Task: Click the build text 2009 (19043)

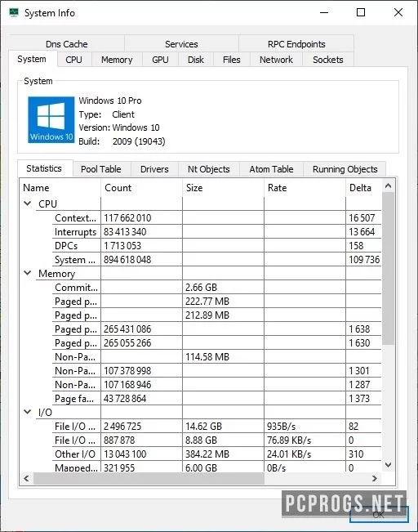Action: click(x=139, y=141)
